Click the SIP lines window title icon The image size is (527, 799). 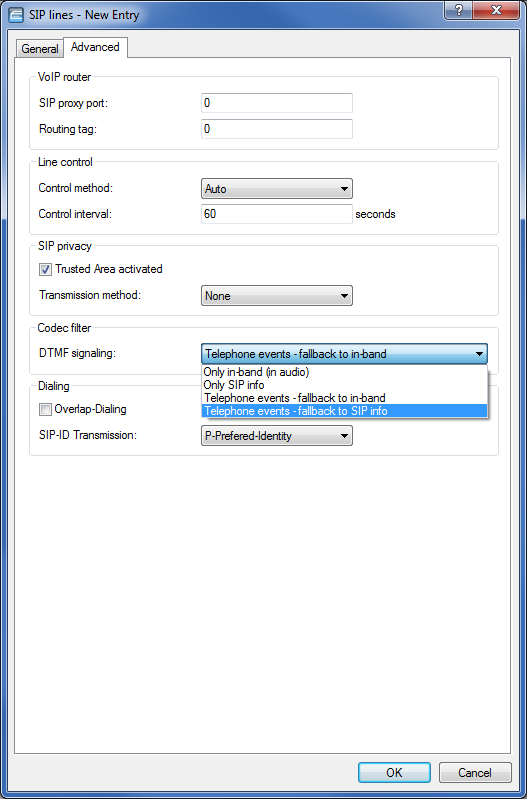(16, 15)
